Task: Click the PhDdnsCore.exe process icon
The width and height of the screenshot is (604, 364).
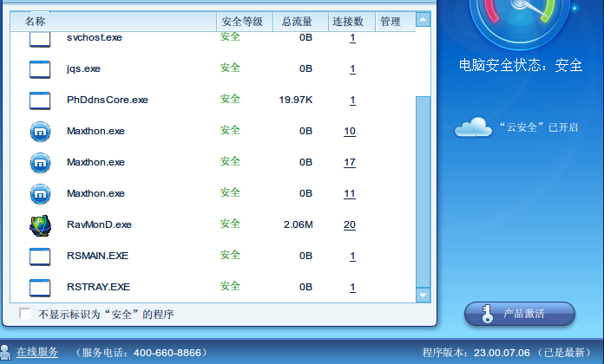Action: pos(40,101)
